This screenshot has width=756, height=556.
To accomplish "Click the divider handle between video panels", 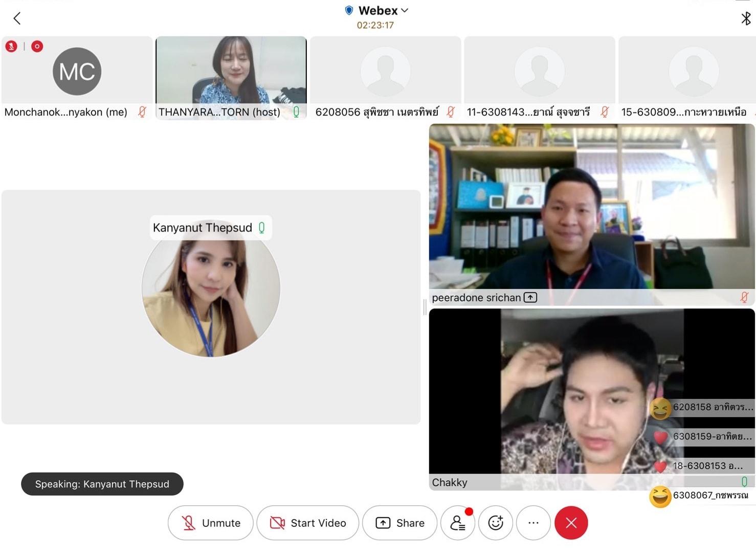I will click(425, 307).
